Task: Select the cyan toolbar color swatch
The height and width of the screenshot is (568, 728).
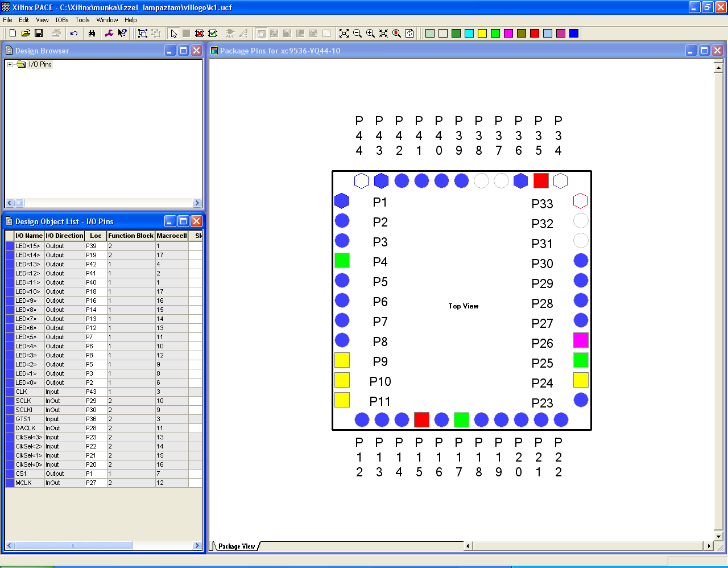Action: 469,34
